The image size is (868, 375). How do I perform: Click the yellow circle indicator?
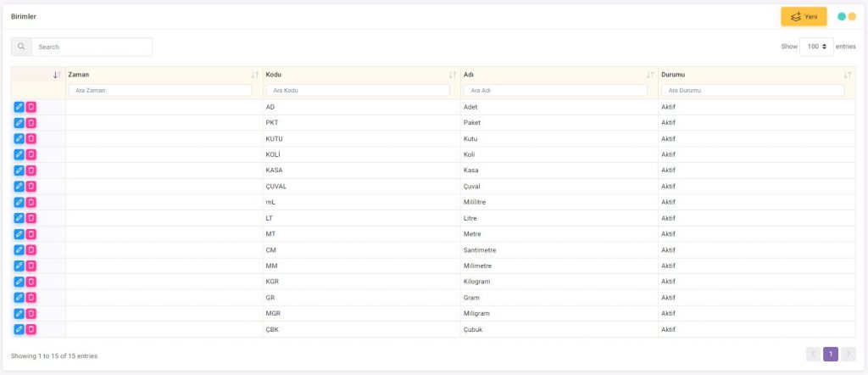(x=852, y=16)
